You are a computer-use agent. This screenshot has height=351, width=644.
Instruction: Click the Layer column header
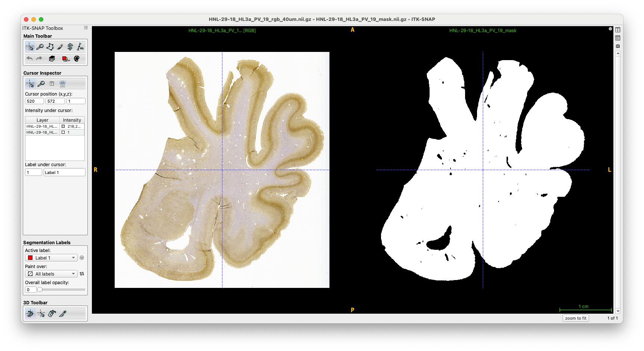[42, 120]
